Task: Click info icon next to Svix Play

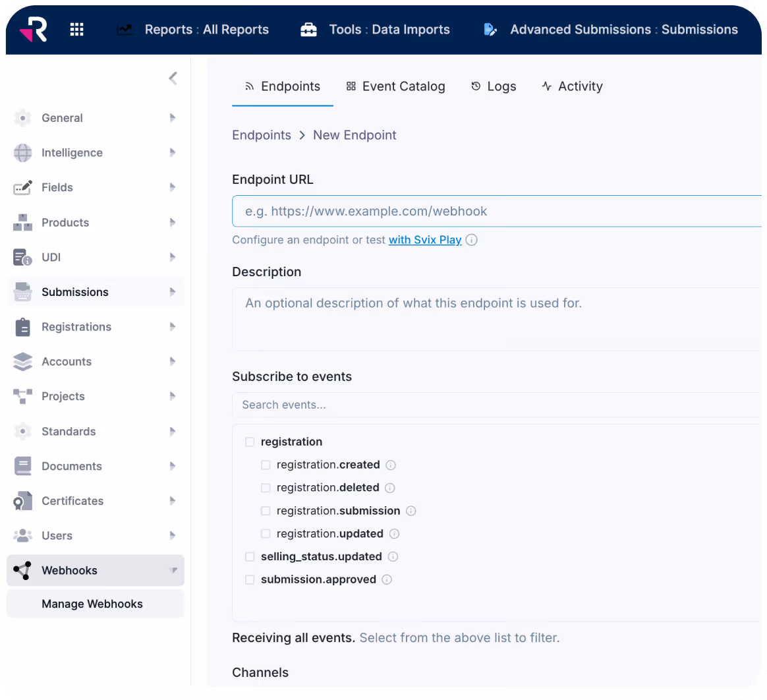Action: coord(472,240)
